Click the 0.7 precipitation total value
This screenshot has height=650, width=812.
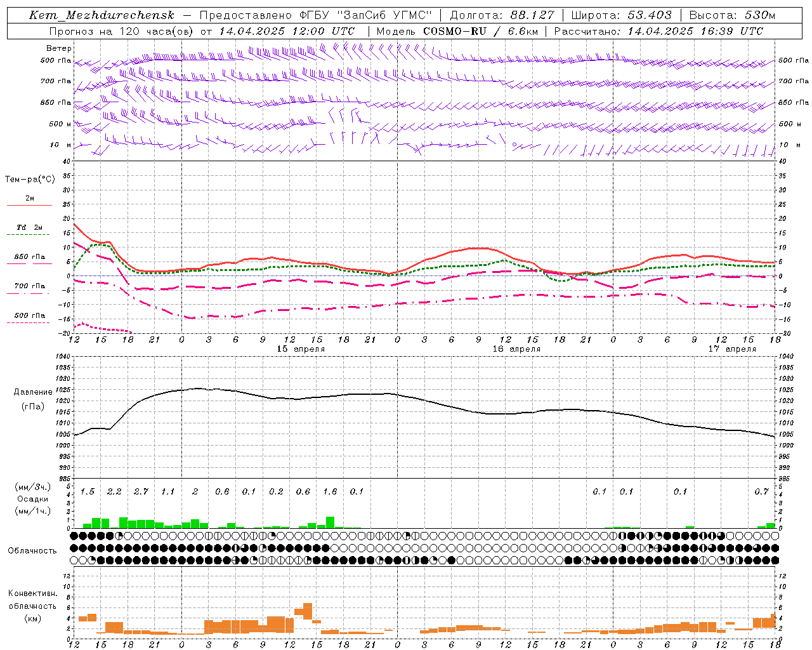coord(761,492)
